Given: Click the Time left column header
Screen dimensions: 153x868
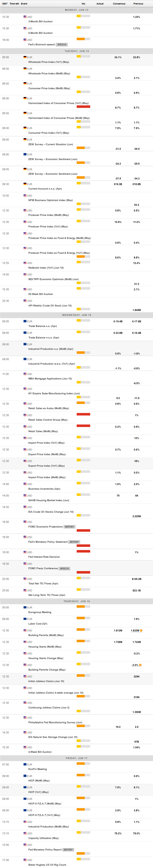Looking at the screenshot, I should pyautogui.click(x=14, y=4).
